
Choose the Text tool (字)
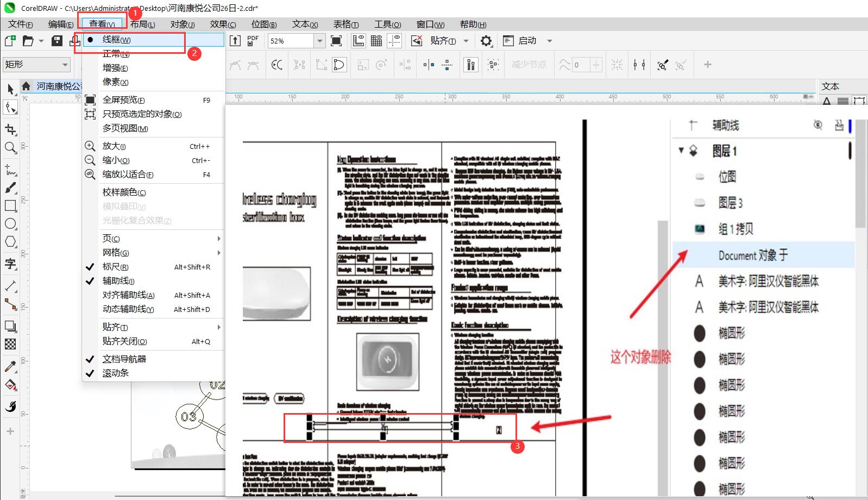click(10, 265)
